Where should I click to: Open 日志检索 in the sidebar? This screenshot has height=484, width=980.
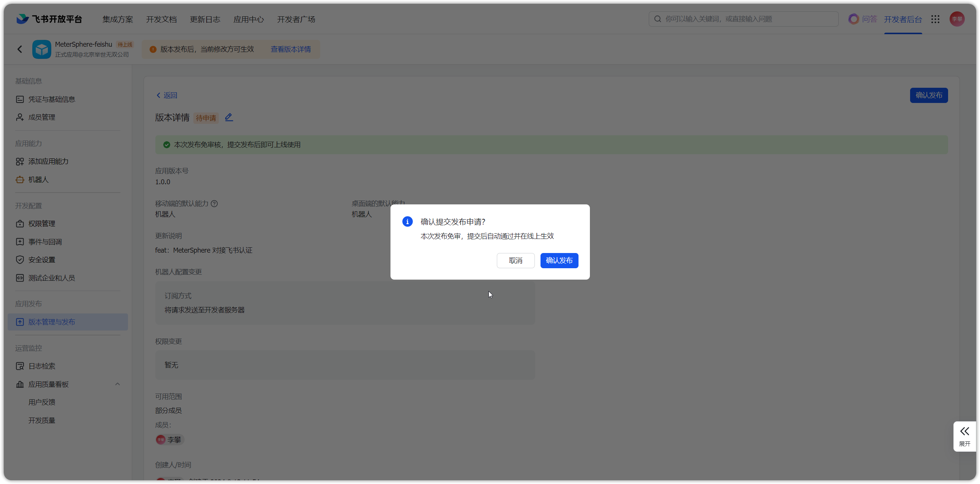pyautogui.click(x=67, y=366)
